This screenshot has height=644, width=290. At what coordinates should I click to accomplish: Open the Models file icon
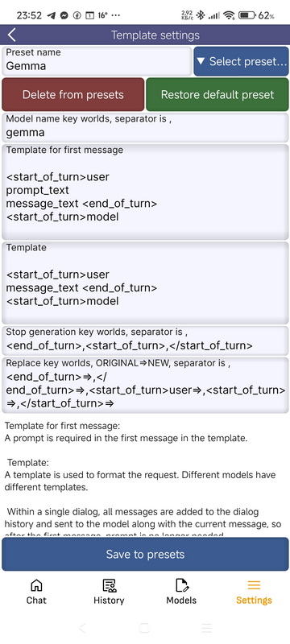click(181, 585)
